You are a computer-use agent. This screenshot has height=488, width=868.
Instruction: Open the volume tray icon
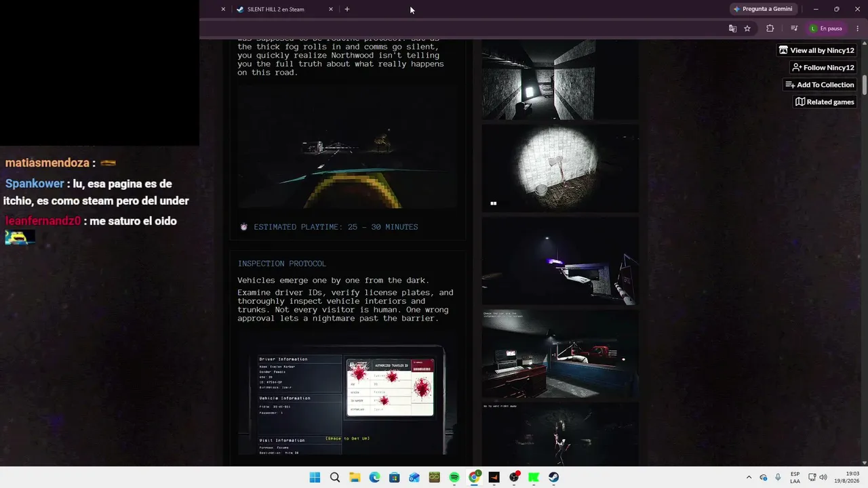point(823,477)
